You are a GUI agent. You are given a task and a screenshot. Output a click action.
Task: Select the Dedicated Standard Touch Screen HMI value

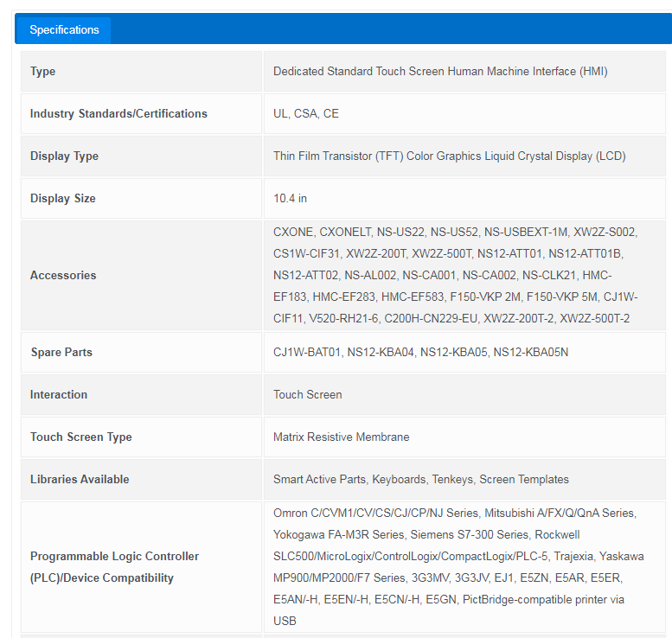click(x=440, y=72)
